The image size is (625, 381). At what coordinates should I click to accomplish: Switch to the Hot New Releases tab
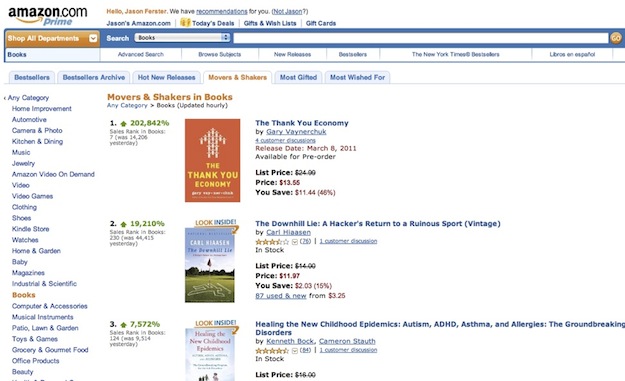[x=167, y=77]
